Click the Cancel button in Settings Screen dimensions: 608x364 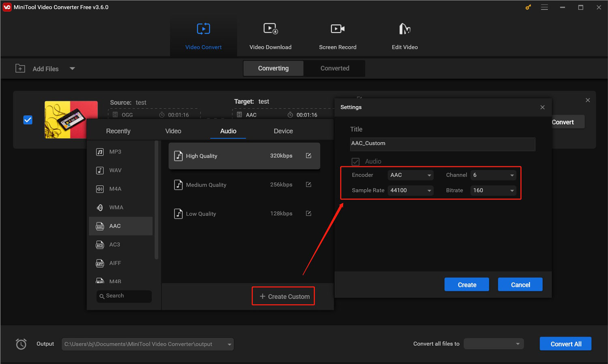pyautogui.click(x=520, y=285)
